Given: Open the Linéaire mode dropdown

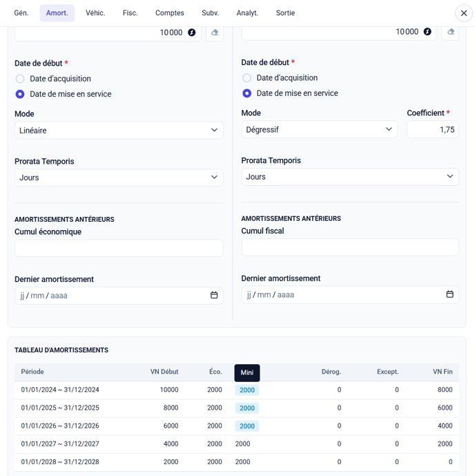Looking at the screenshot, I should (x=119, y=131).
